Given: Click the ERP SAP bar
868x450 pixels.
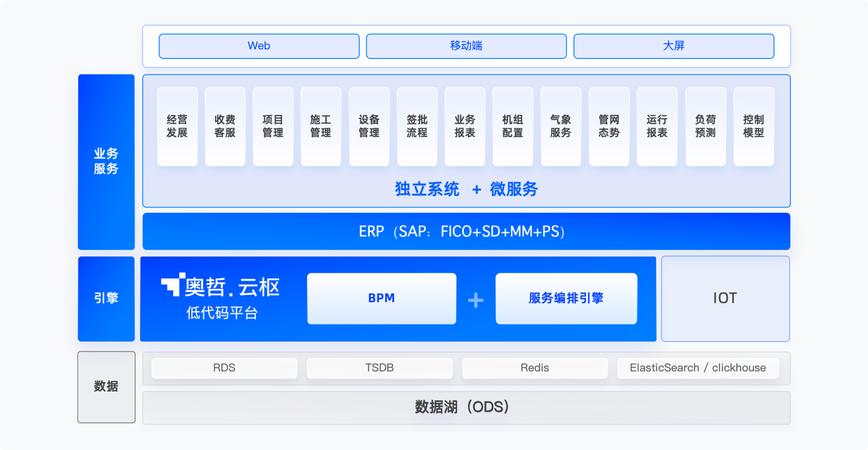Looking at the screenshot, I should [x=466, y=231].
